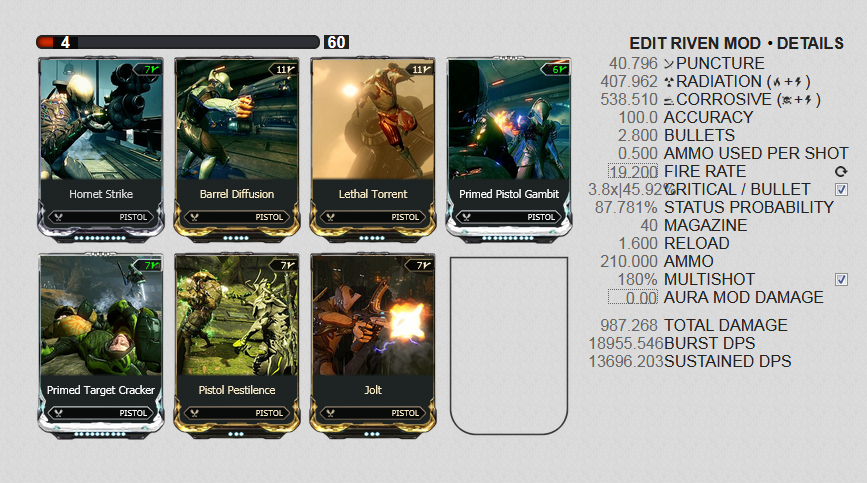This screenshot has height=483, width=867.
Task: Click the Fire Rate refresh icon
Action: coord(841,172)
